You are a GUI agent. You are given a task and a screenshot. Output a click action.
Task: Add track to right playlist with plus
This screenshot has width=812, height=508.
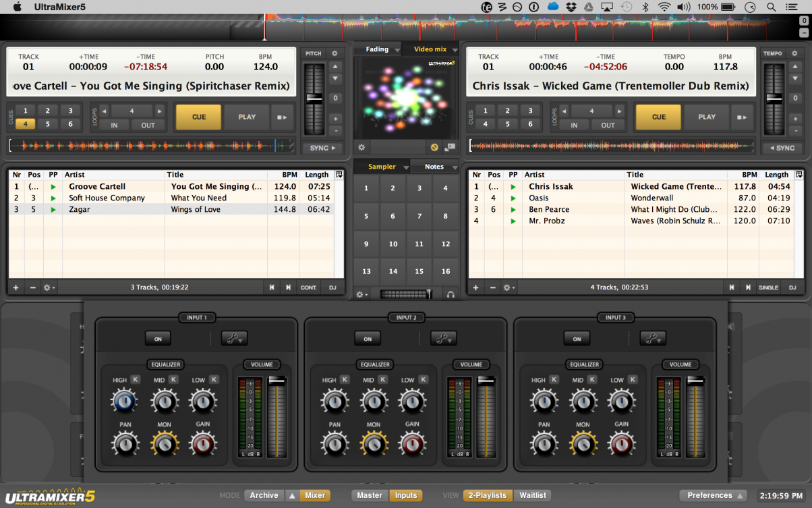point(475,287)
